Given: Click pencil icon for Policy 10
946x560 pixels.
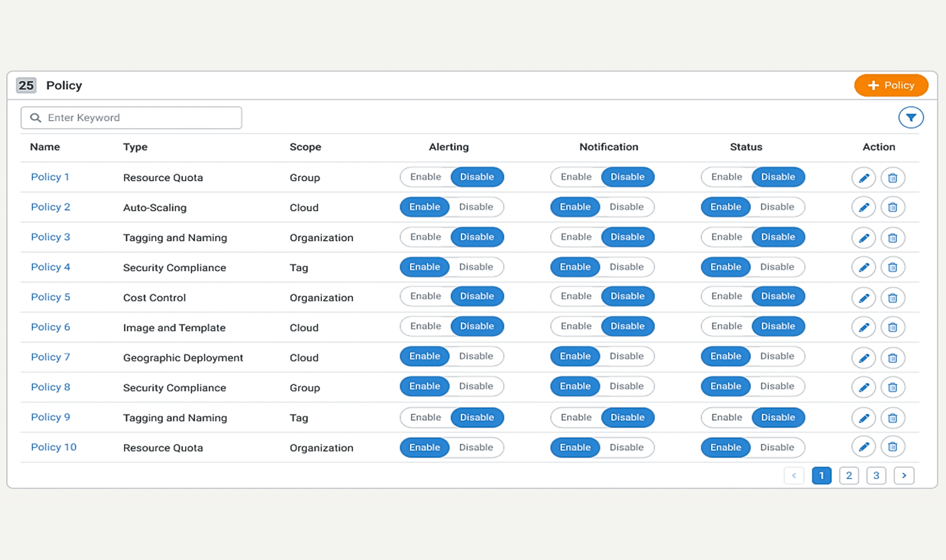Looking at the screenshot, I should [x=864, y=447].
